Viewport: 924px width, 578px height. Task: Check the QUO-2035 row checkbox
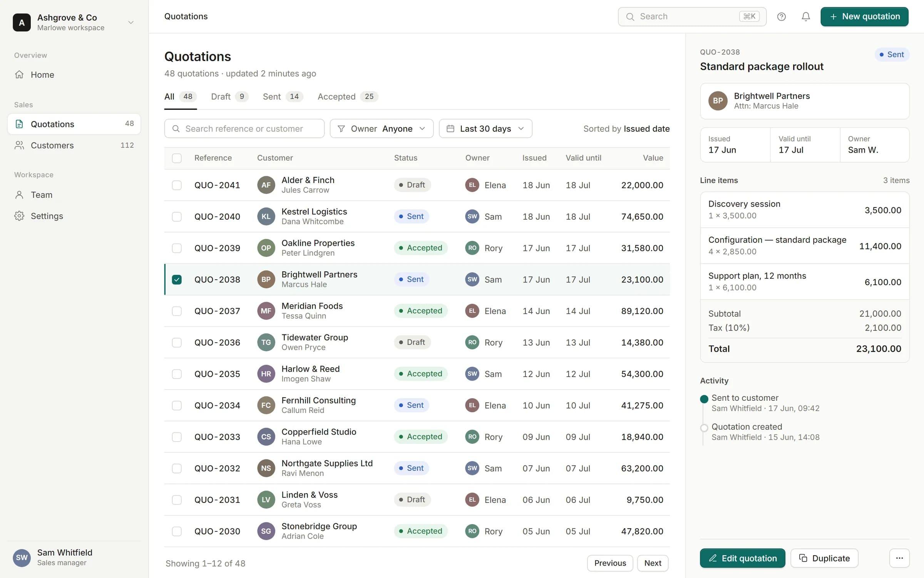177,374
